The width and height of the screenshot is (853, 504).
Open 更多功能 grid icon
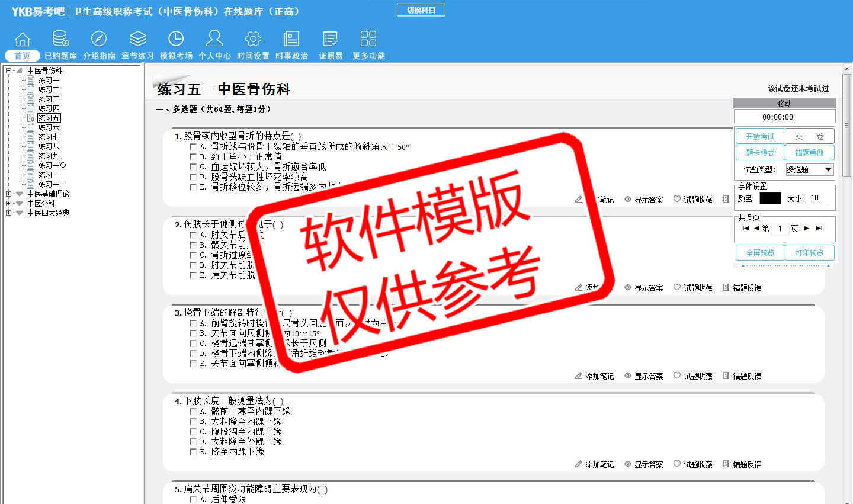pyautogui.click(x=368, y=39)
